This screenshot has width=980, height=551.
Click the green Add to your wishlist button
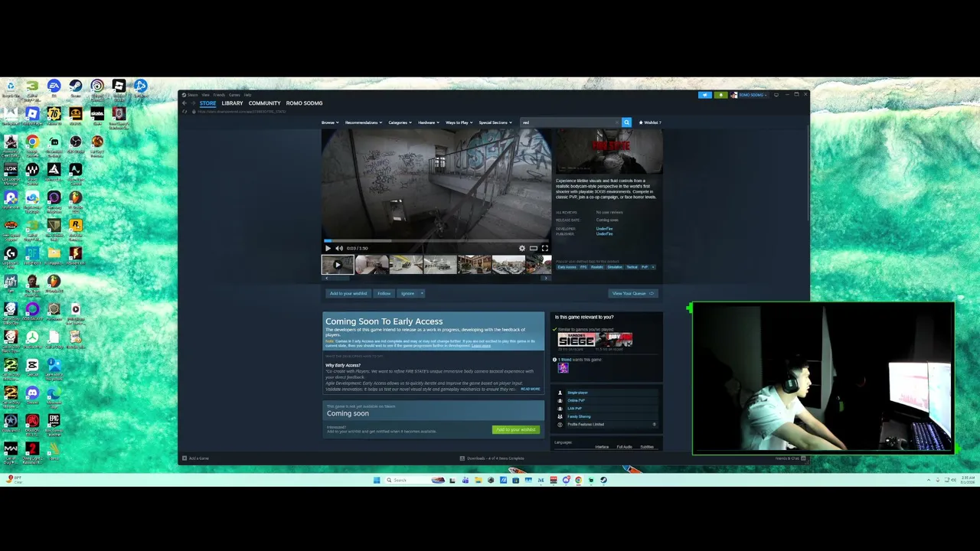click(x=516, y=429)
